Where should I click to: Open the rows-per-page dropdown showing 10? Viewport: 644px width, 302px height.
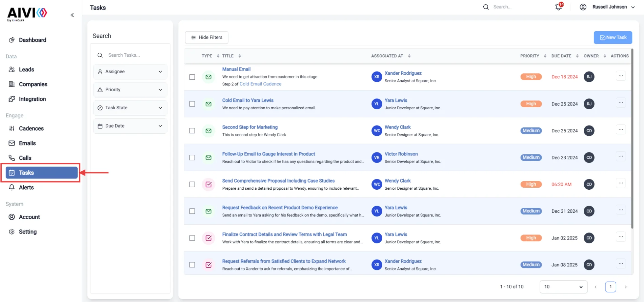563,287
